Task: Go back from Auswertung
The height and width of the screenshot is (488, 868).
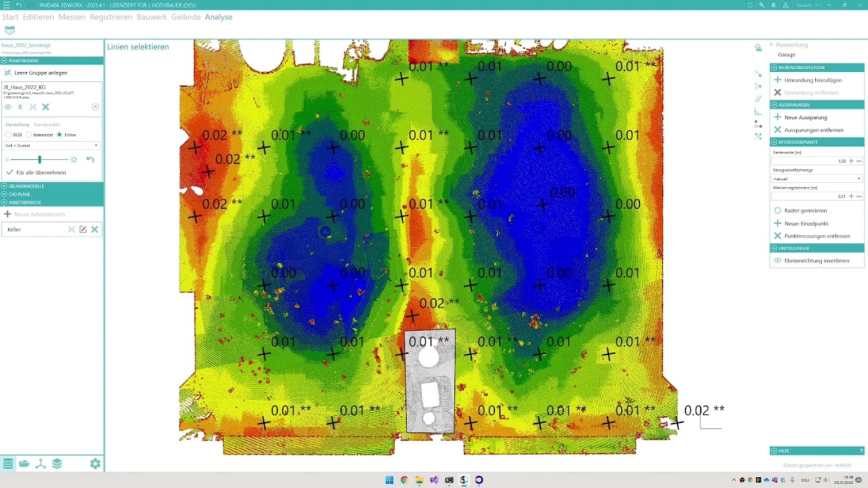Action: [771, 45]
